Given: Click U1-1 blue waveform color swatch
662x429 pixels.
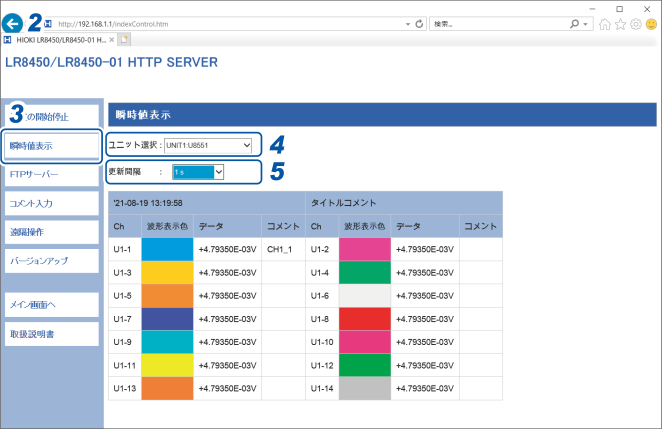Looking at the screenshot, I should [x=167, y=249].
